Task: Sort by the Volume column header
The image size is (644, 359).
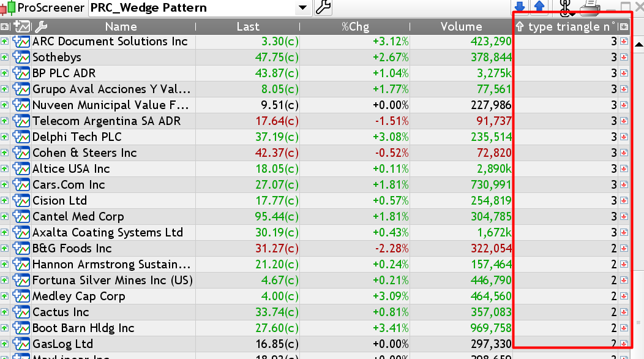Action: 461,27
